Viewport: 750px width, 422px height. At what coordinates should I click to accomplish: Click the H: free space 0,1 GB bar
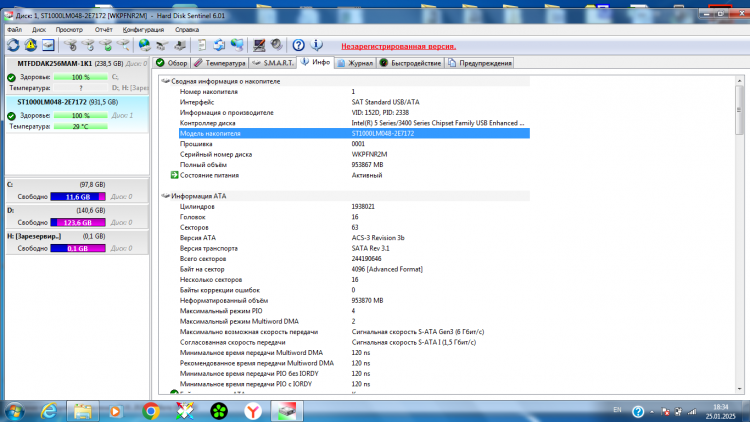(78, 248)
